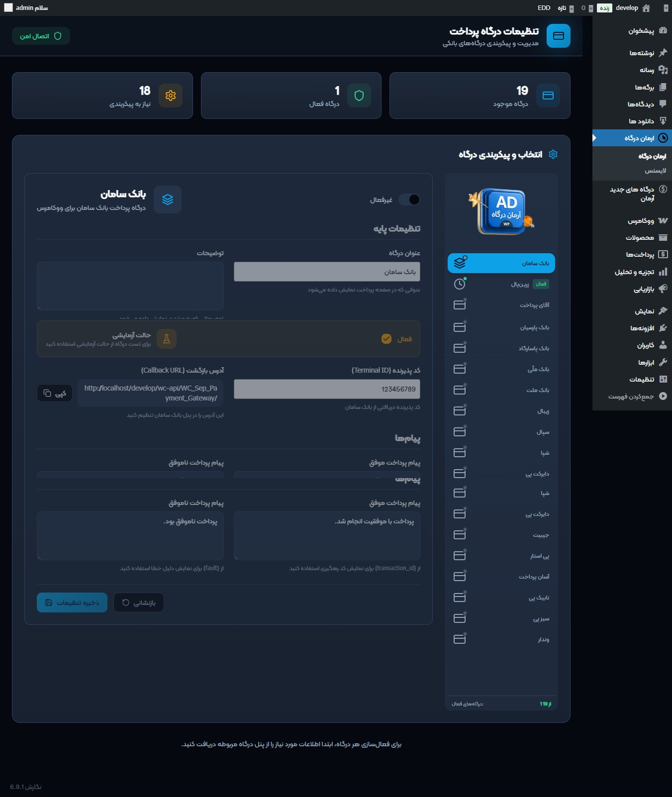The height and width of the screenshot is (797, 672).
Task: Open the رسانه media icon
Action: [x=663, y=70]
